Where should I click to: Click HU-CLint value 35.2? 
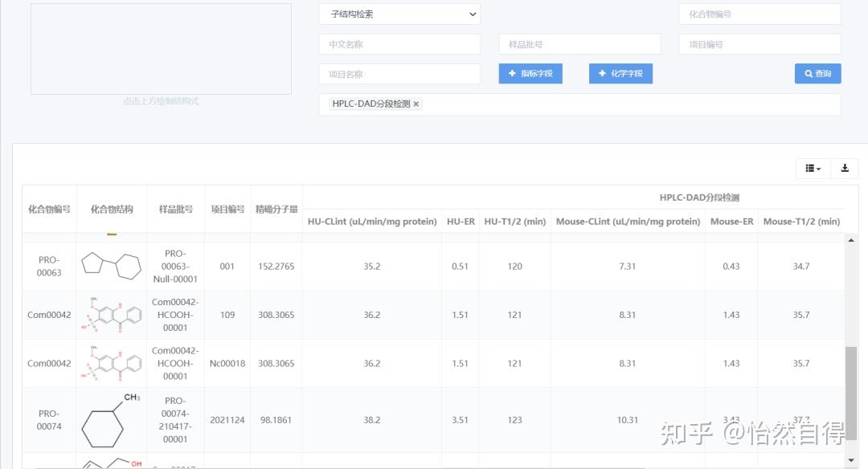coord(372,266)
